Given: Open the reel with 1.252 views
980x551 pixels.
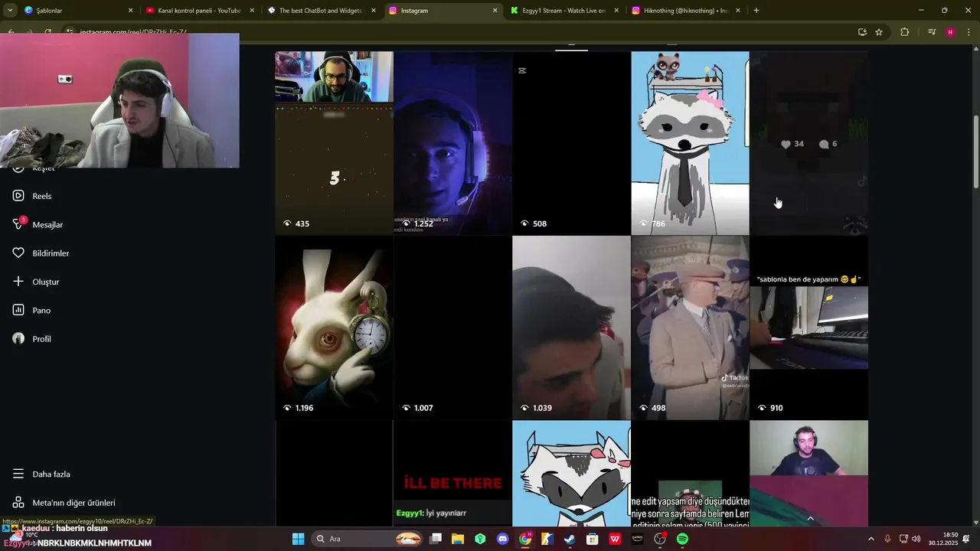Looking at the screenshot, I should pos(452,143).
